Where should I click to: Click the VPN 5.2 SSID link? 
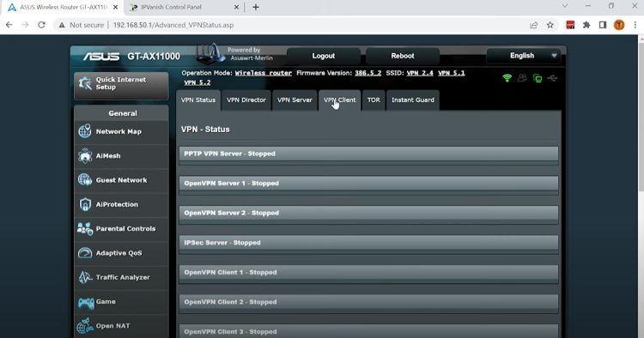(x=197, y=82)
